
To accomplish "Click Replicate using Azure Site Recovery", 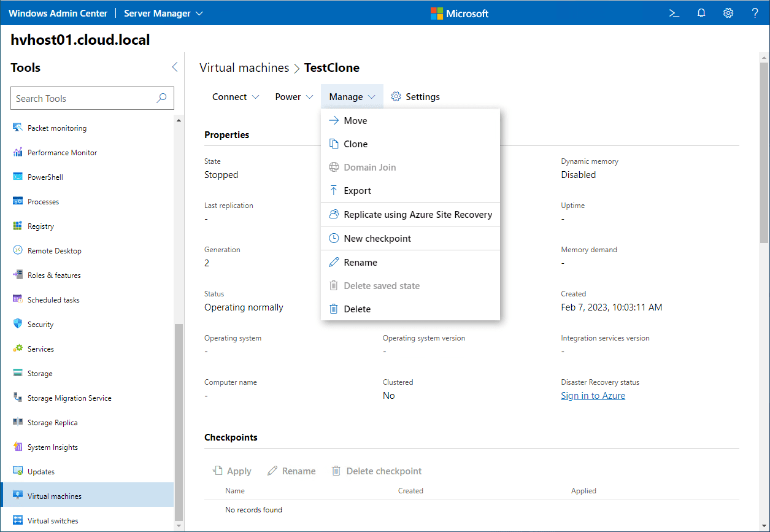I will point(417,215).
